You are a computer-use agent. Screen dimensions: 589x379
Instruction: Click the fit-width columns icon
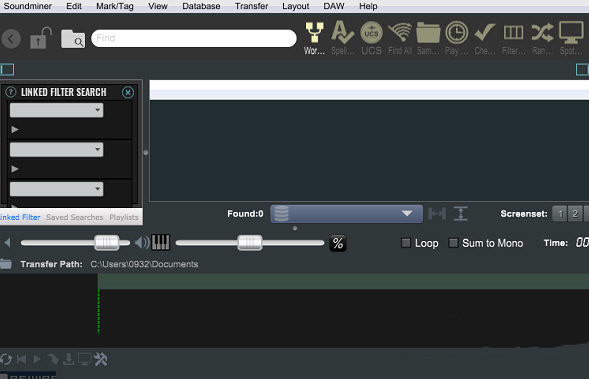point(437,214)
